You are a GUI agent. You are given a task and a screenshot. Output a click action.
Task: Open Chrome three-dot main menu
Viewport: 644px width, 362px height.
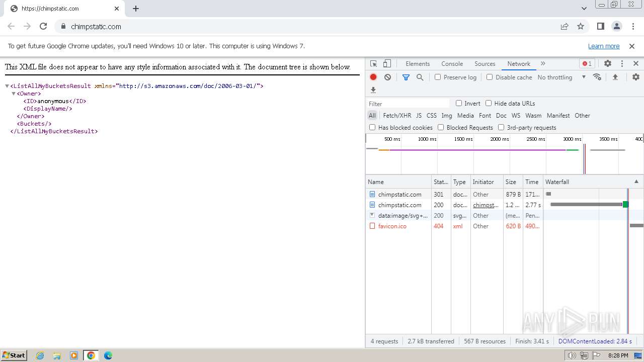632,27
